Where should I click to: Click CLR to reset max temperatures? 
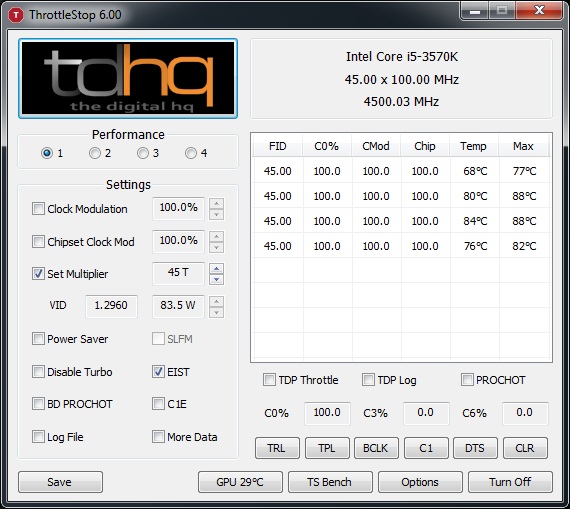point(525,448)
